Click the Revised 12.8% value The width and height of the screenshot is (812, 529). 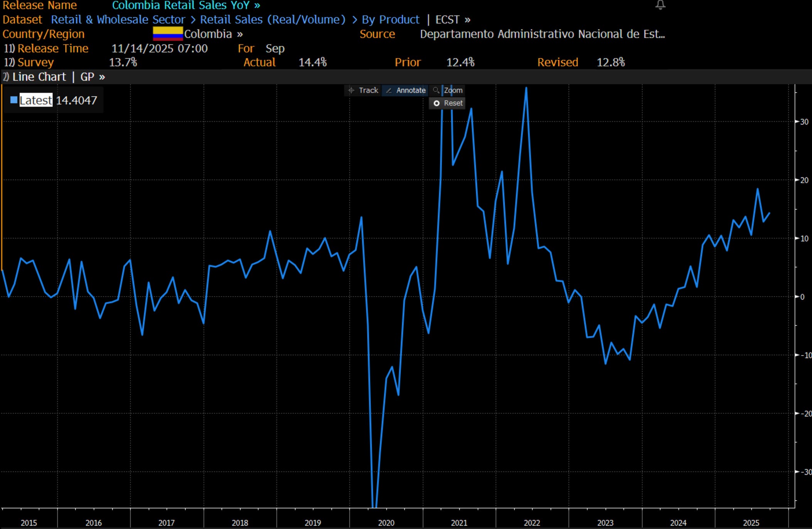coord(610,62)
